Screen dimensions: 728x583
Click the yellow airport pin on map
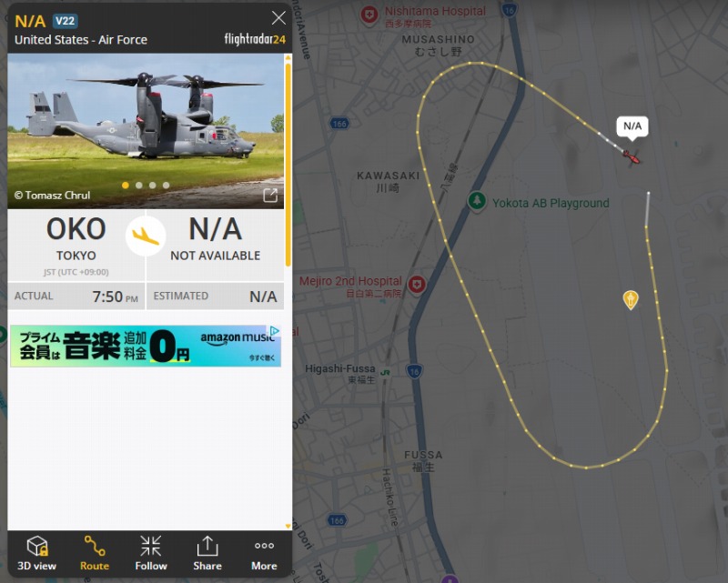click(x=631, y=300)
